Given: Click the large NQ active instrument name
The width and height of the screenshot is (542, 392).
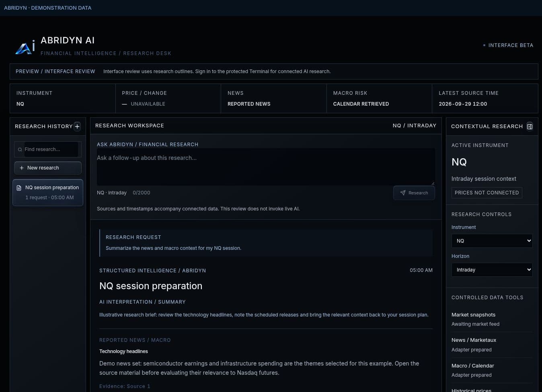Looking at the screenshot, I should (x=459, y=162).
